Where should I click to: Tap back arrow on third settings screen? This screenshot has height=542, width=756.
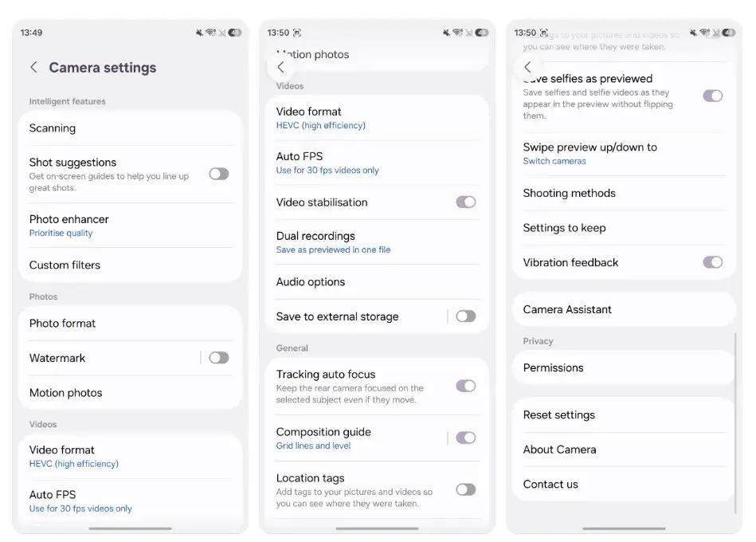click(x=527, y=68)
